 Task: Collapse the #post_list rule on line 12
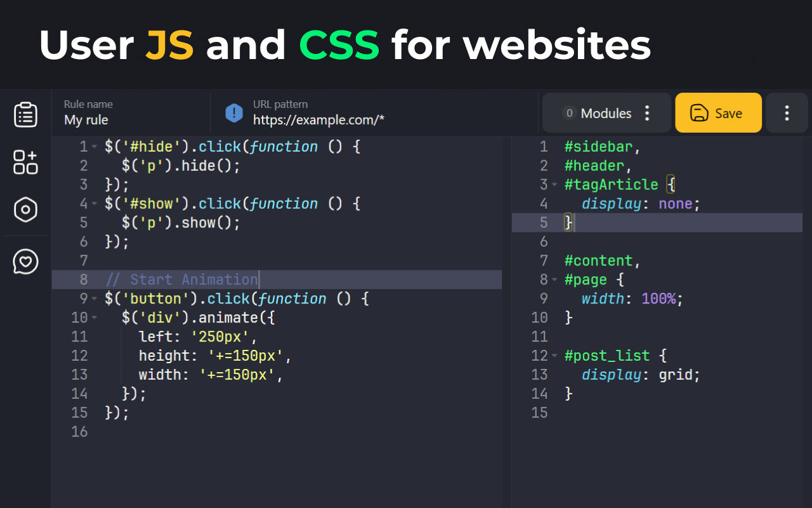[x=553, y=356]
